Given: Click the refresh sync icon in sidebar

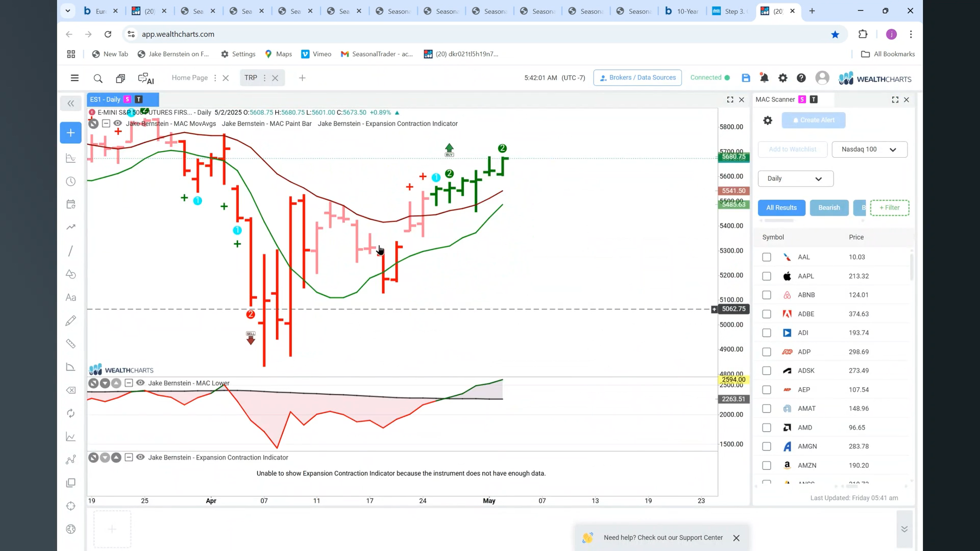Looking at the screenshot, I should [71, 413].
